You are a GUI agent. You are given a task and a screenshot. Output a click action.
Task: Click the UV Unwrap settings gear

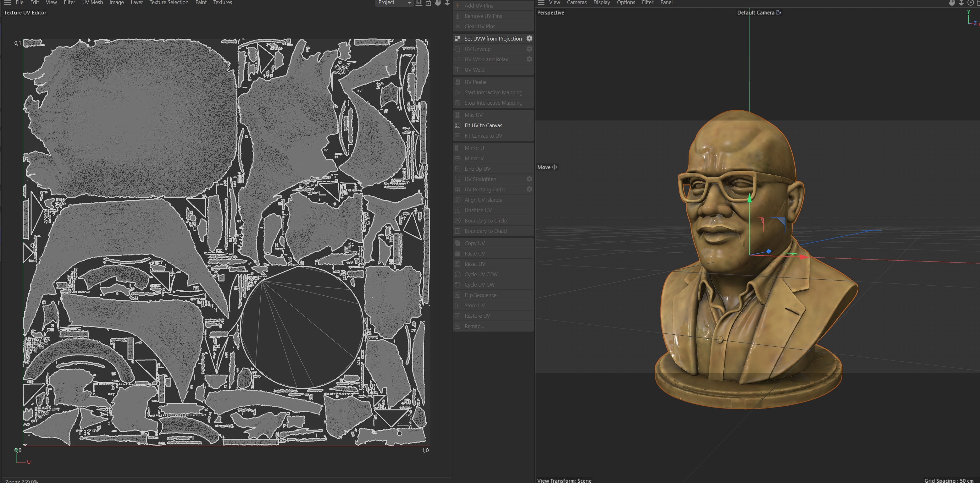529,49
